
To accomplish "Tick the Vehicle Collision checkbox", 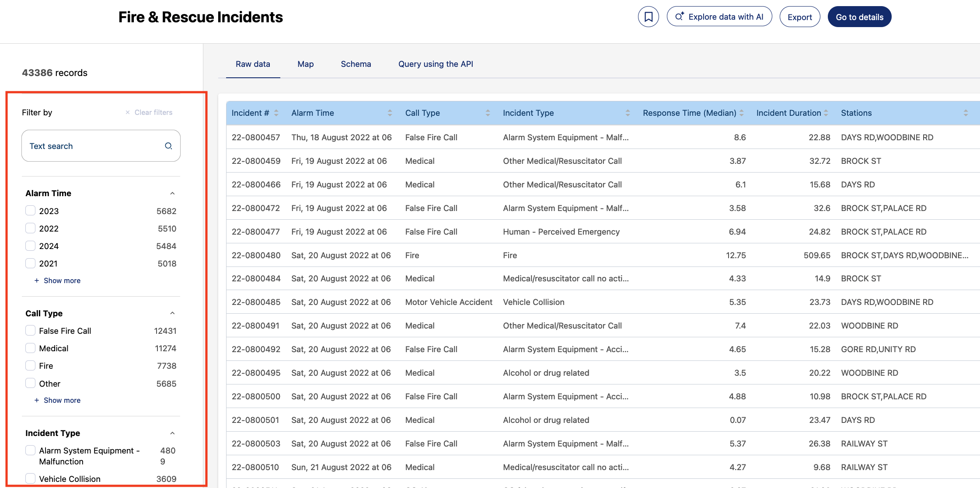I will pos(31,478).
